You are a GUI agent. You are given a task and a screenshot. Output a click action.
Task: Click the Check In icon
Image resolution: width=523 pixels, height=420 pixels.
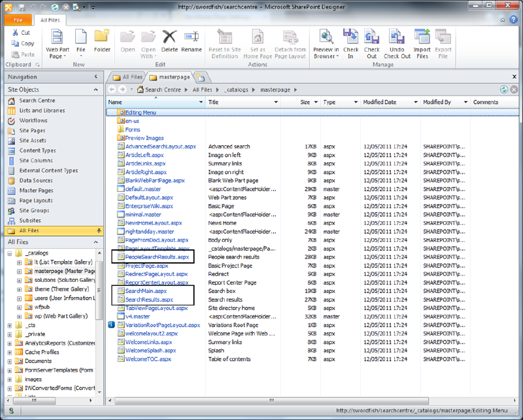point(350,37)
